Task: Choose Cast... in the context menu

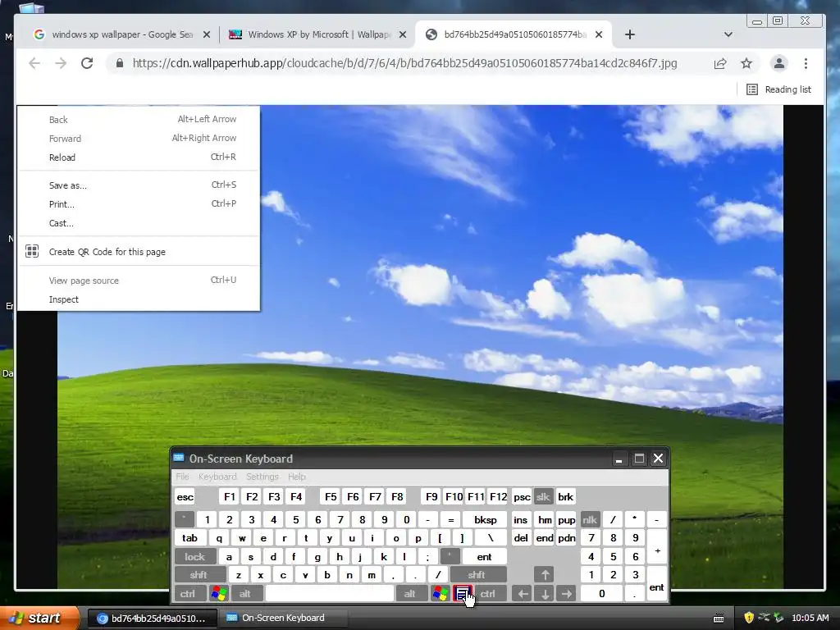Action: [x=139, y=223]
